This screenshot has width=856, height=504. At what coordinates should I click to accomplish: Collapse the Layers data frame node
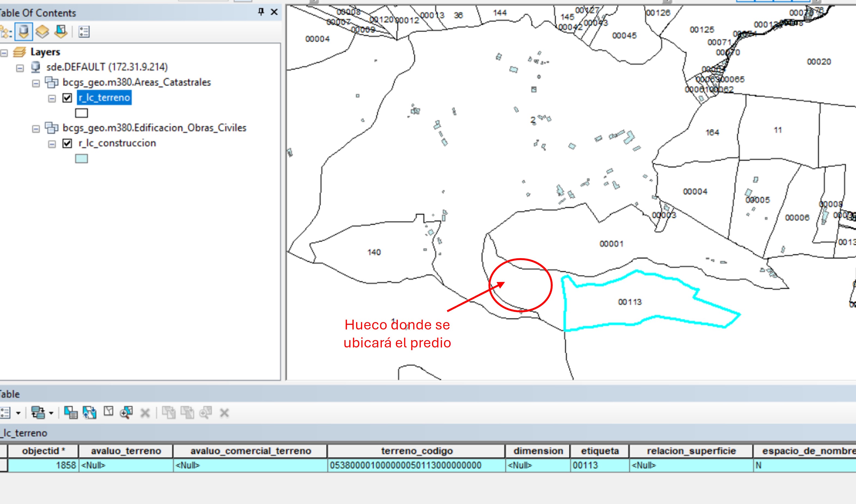[4, 53]
